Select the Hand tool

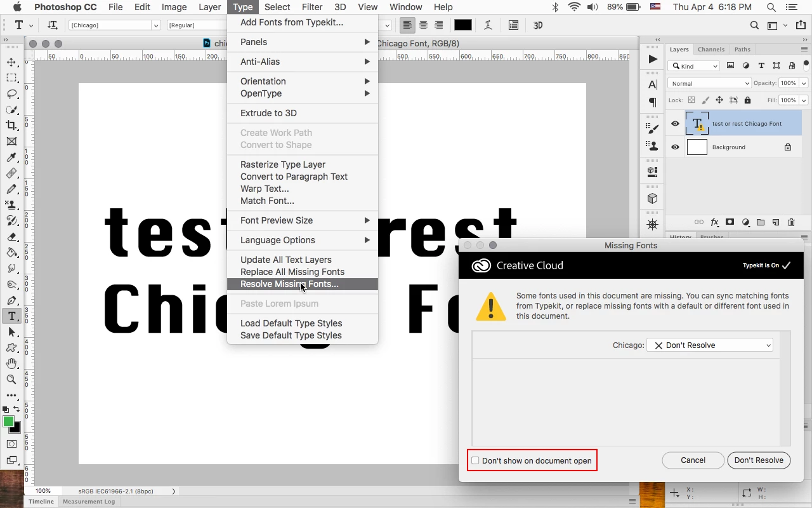pos(11,364)
